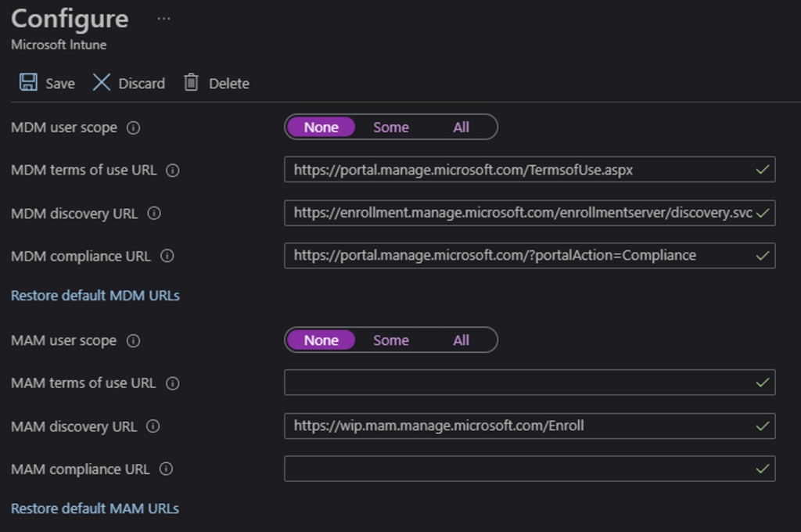Set MAM user scope to All
The width and height of the screenshot is (801, 532).
(x=461, y=340)
